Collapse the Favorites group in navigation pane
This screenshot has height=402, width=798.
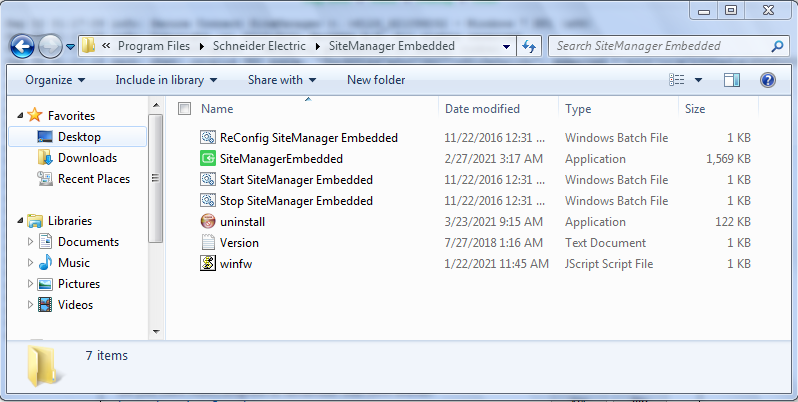(20, 116)
